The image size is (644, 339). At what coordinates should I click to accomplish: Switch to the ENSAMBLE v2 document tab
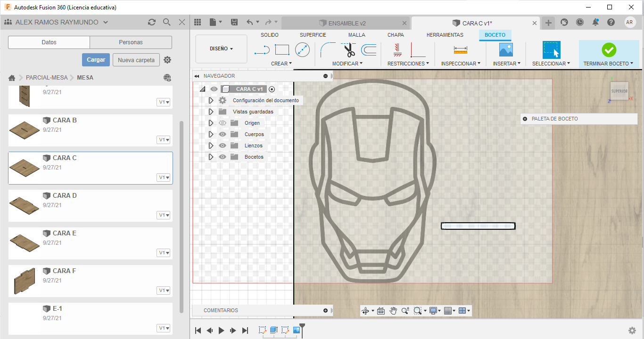(x=347, y=23)
